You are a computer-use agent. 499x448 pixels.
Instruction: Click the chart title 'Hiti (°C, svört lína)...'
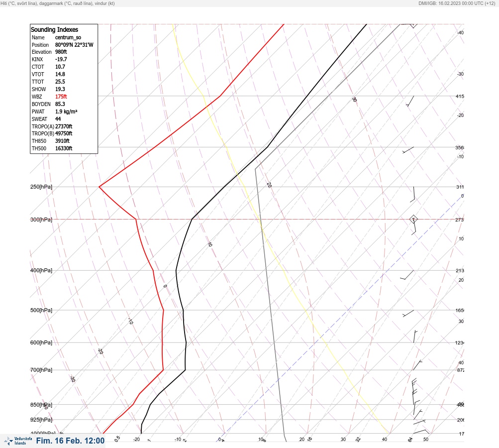point(58,3)
